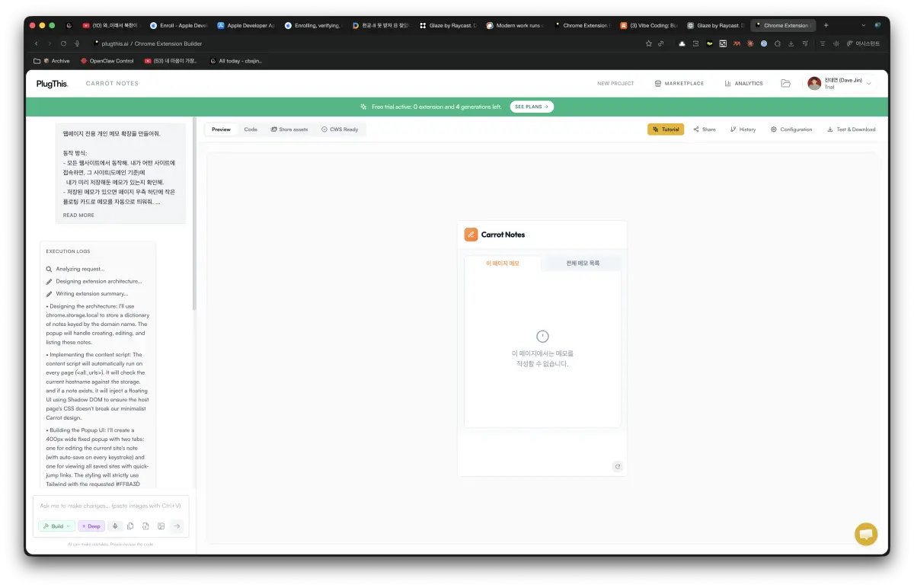Open the Archive bookmarks folder
Image resolution: width=914 pixels, height=588 pixels.
(x=52, y=61)
